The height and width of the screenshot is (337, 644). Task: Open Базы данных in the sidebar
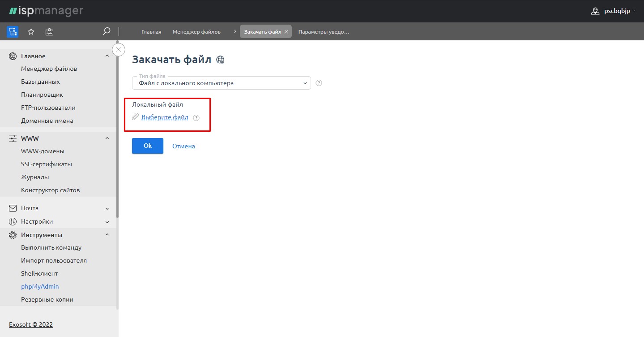40,82
